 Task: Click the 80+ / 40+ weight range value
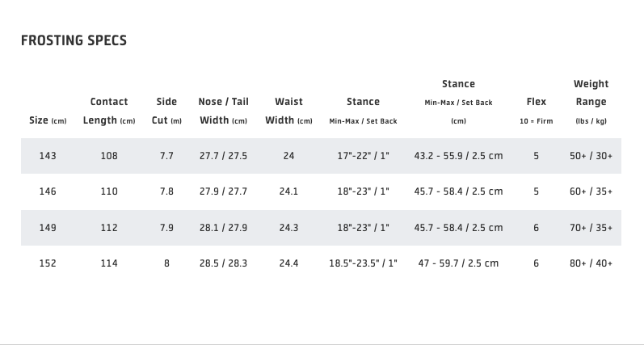tap(591, 263)
